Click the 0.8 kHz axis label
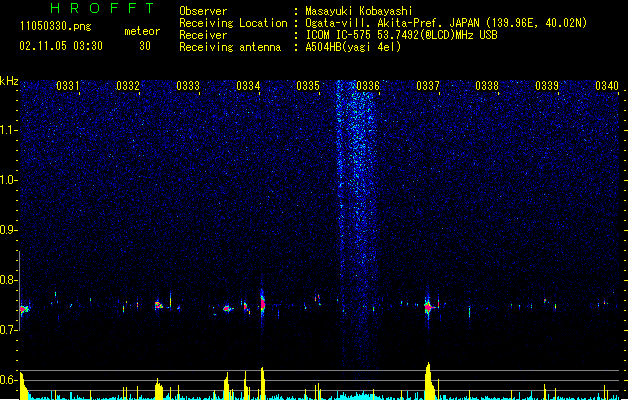This screenshot has width=629, height=400. point(8,280)
